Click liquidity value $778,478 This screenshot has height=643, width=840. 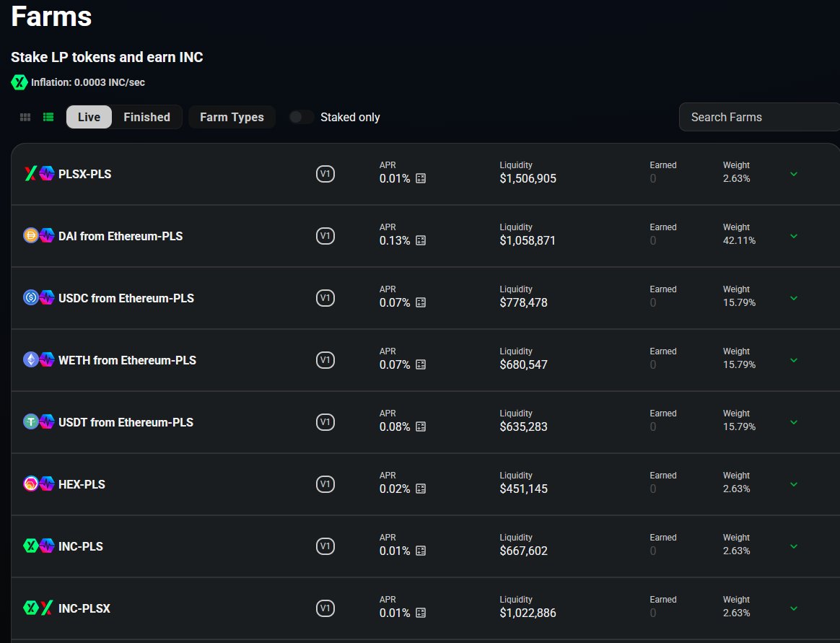pyautogui.click(x=523, y=303)
